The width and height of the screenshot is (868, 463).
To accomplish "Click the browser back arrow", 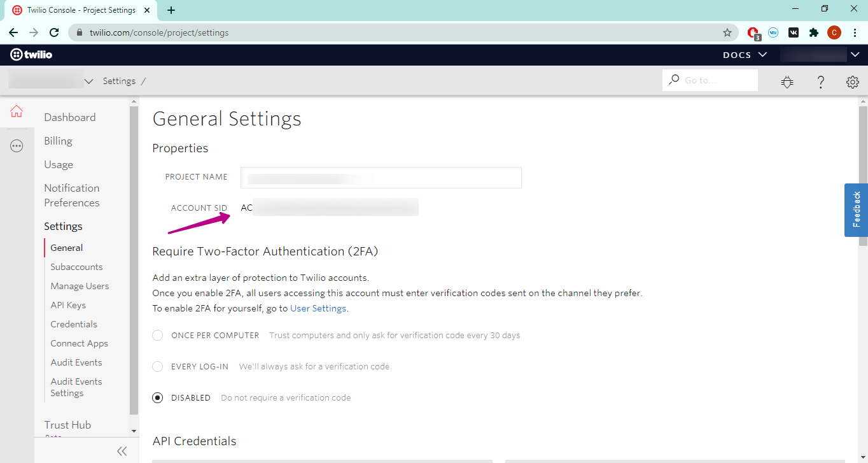I will [13, 32].
